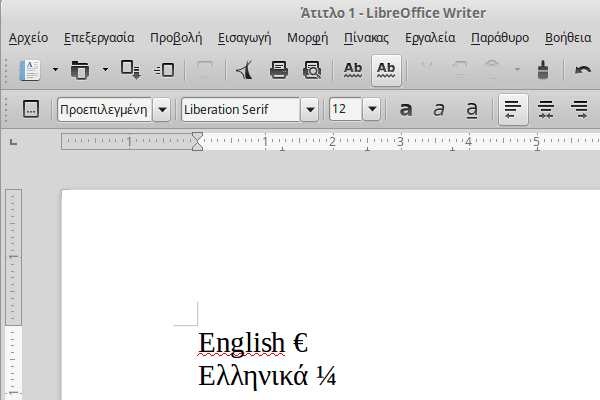Expand the Liberation Serif font dropdown
This screenshot has width=600, height=400.
point(310,109)
